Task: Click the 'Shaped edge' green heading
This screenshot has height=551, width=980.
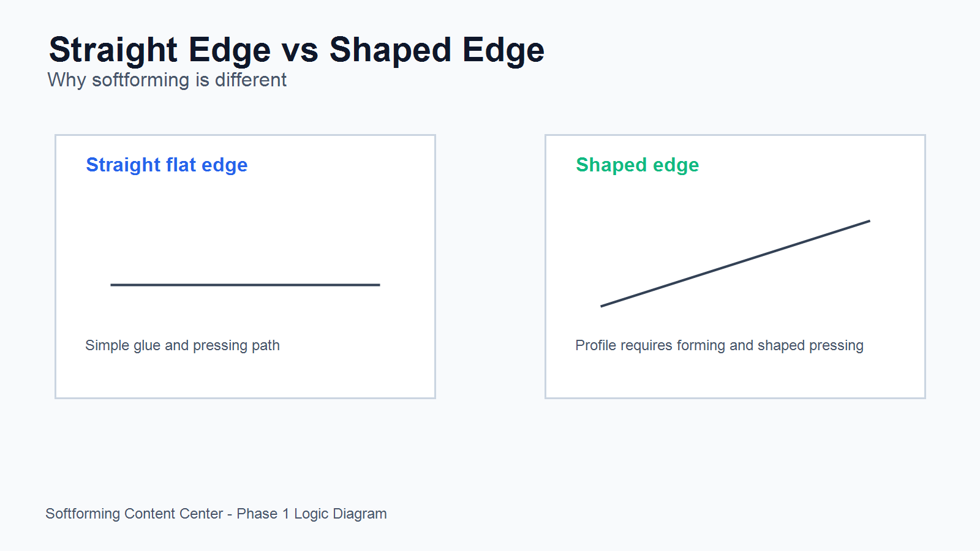Action: point(637,165)
